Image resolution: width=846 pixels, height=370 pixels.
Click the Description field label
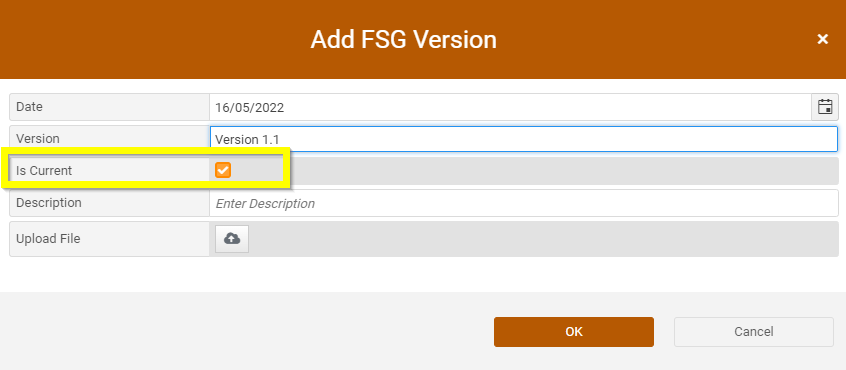click(x=49, y=203)
